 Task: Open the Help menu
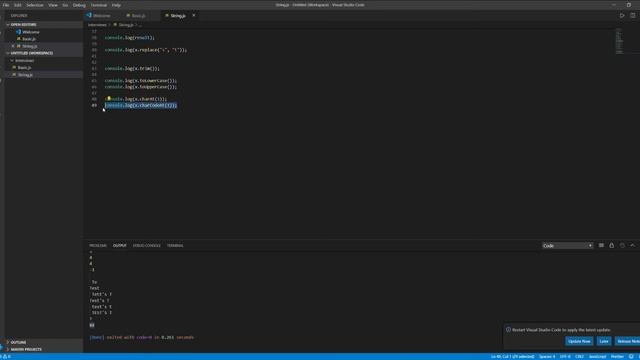point(116,5)
